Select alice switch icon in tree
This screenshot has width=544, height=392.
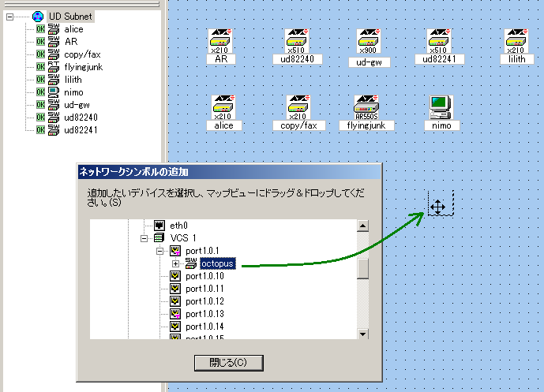(x=54, y=29)
